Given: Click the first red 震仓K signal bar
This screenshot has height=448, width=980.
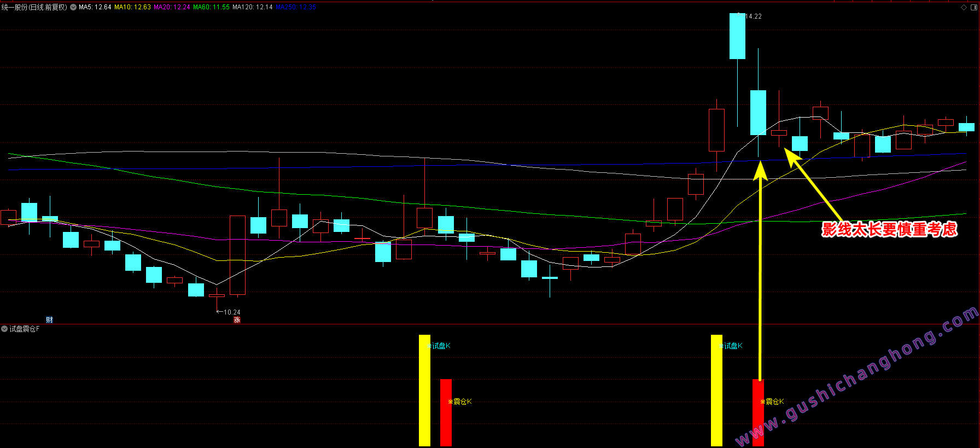Looking at the screenshot, I should coord(446,412).
